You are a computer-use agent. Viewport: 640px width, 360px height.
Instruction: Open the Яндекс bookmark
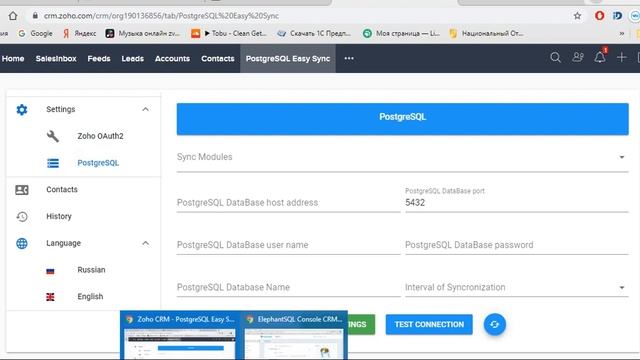coord(79,33)
